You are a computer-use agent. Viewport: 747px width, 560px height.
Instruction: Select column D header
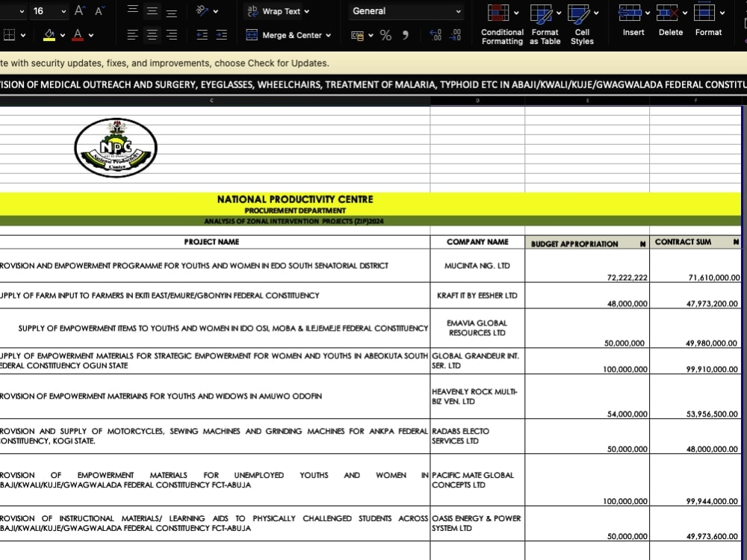477,101
